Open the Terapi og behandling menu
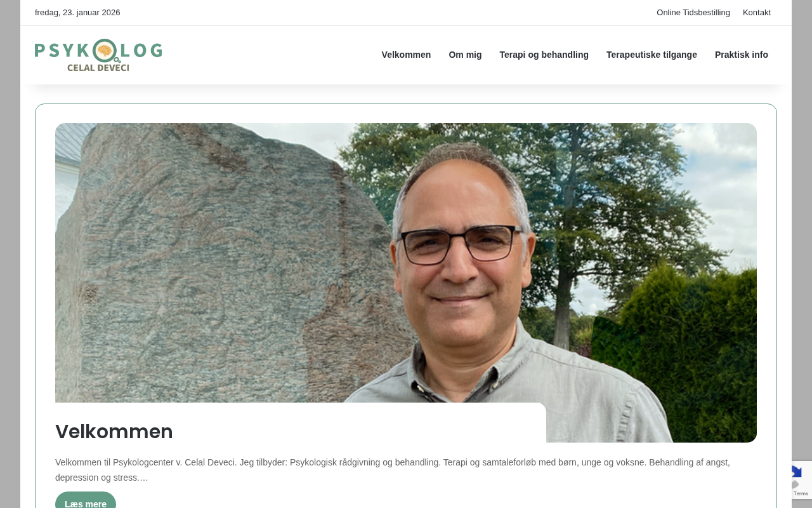Screen dimensions: 812x508 [x=544, y=55]
